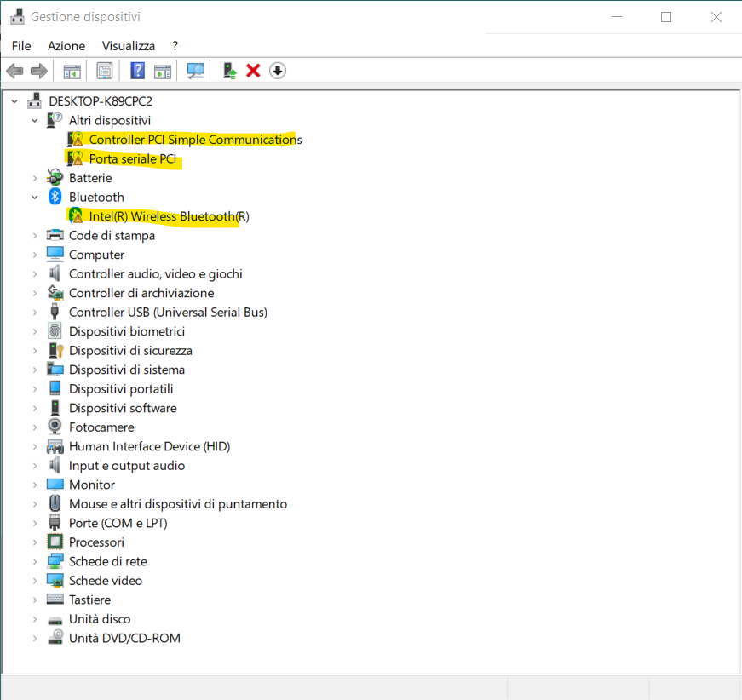The width and height of the screenshot is (742, 700).
Task: Collapse the Bluetooth category
Action: tap(35, 198)
